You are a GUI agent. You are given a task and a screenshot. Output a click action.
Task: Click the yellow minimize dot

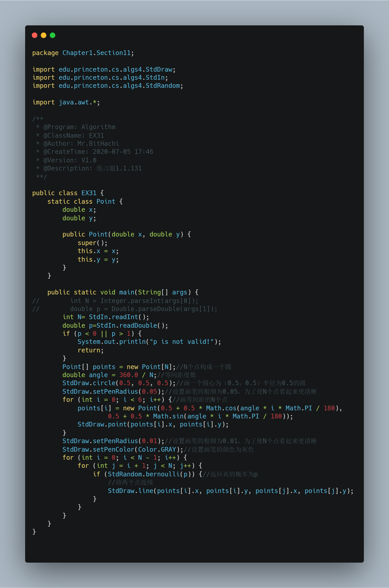point(43,35)
